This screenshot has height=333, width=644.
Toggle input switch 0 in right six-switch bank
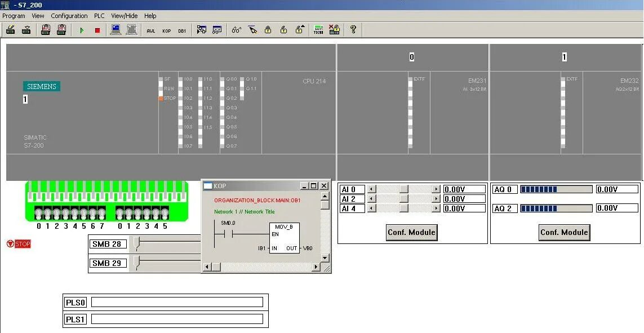pyautogui.click(x=119, y=214)
